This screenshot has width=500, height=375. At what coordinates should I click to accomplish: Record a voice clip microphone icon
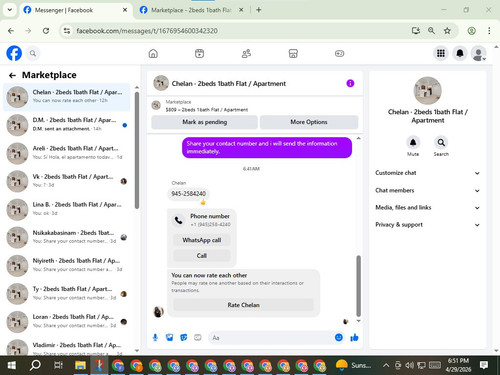click(x=155, y=338)
